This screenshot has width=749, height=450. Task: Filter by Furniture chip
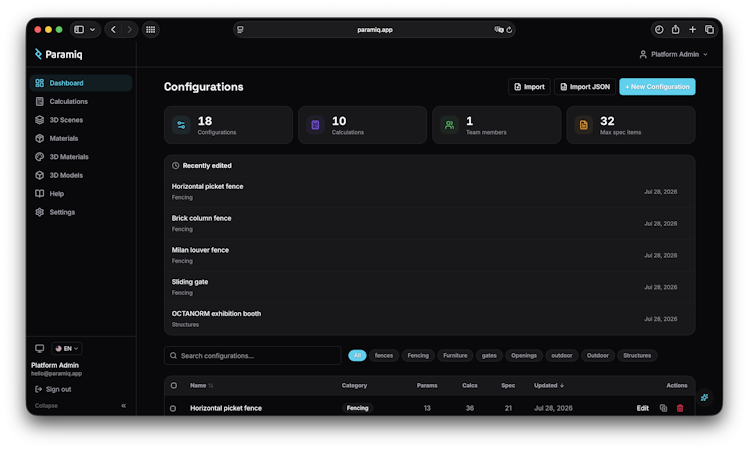(x=455, y=355)
